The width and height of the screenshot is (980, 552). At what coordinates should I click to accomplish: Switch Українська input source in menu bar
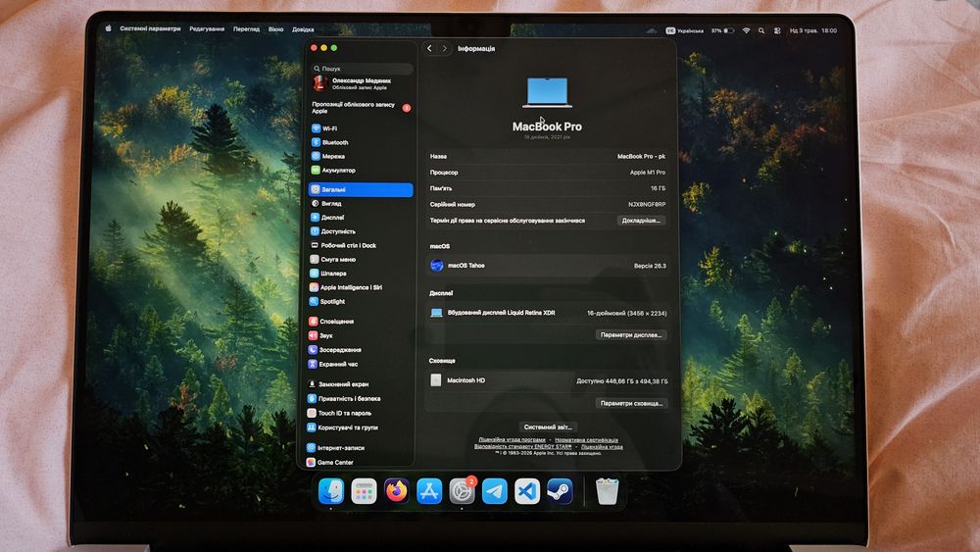point(685,30)
